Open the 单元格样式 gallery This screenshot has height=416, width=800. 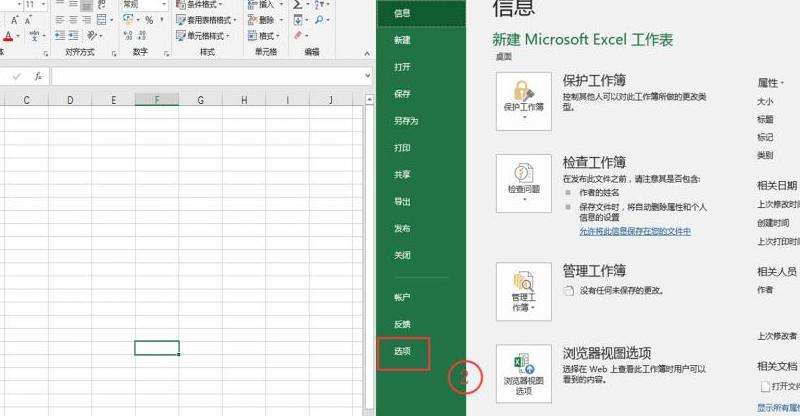[203, 36]
